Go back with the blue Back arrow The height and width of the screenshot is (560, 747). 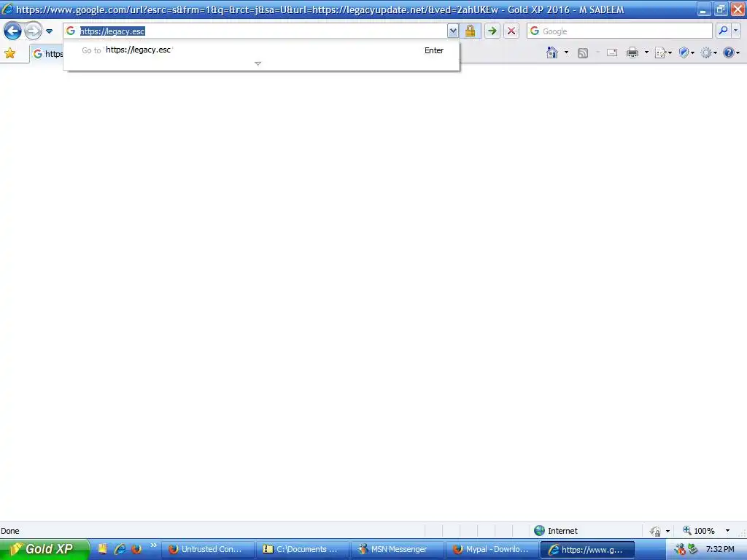click(x=12, y=31)
